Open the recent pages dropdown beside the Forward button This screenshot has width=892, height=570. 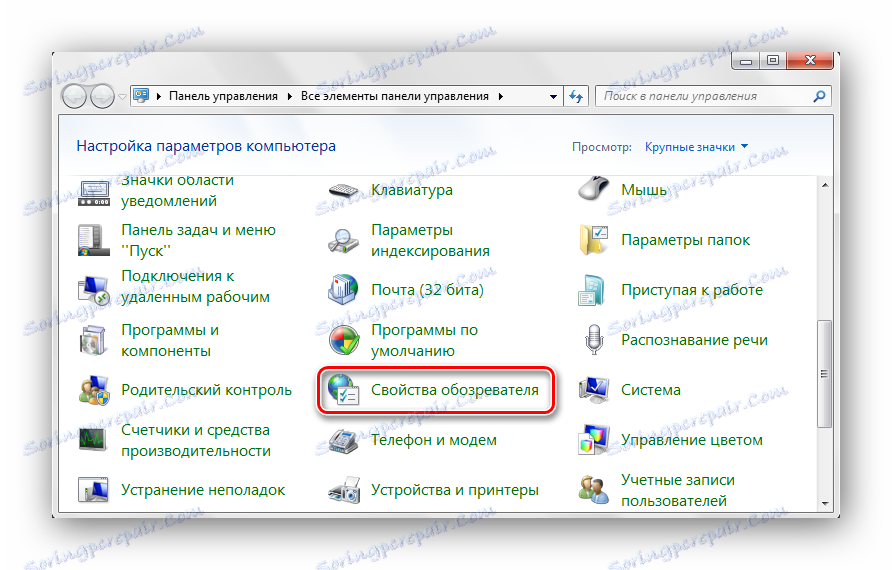pos(122,97)
